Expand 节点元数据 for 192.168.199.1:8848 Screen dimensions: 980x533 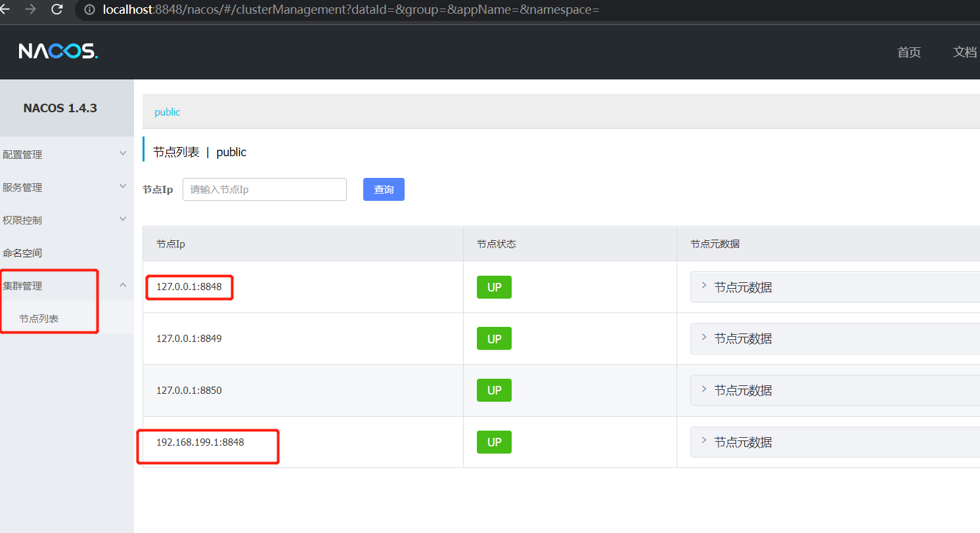pyautogui.click(x=835, y=442)
